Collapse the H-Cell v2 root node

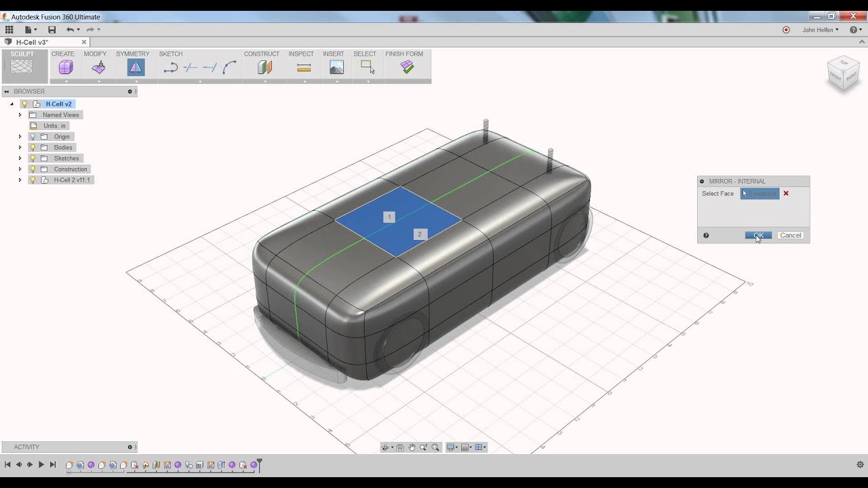click(x=12, y=104)
